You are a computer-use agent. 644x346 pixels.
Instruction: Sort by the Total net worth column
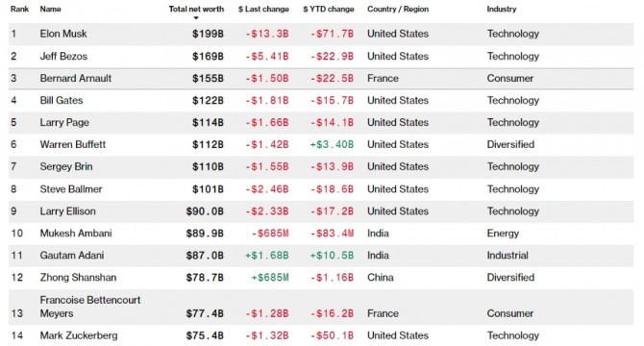(196, 9)
